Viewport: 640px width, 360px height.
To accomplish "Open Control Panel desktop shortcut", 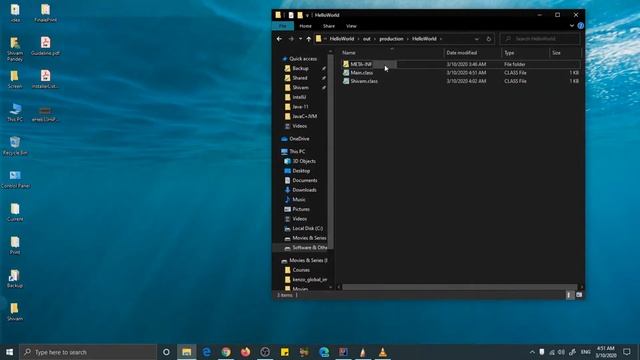I will [15, 179].
